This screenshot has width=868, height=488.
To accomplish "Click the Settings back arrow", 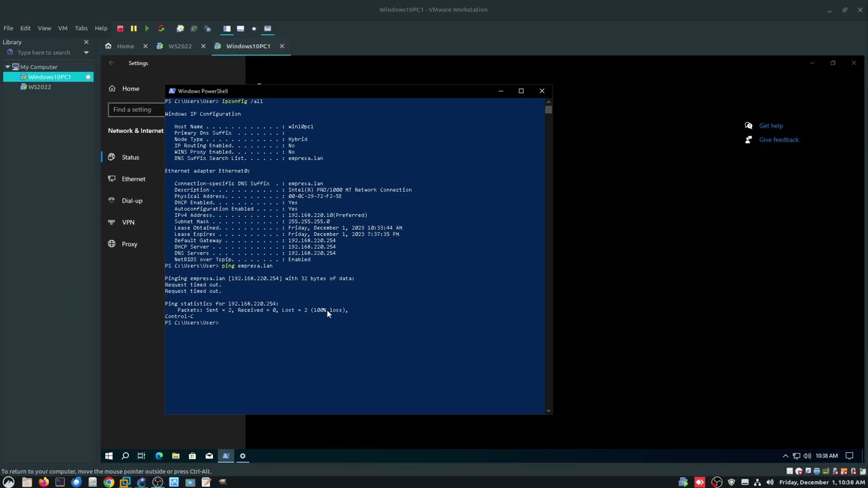I will click(x=112, y=63).
